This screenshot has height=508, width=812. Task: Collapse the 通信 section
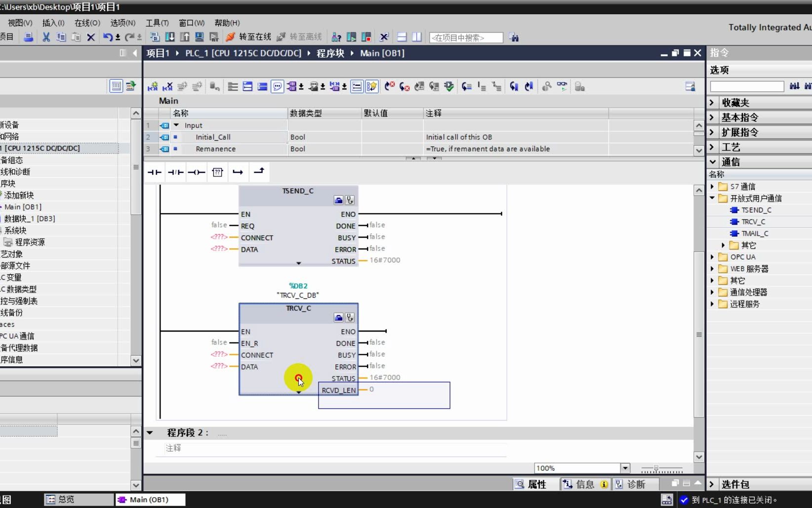coord(712,162)
